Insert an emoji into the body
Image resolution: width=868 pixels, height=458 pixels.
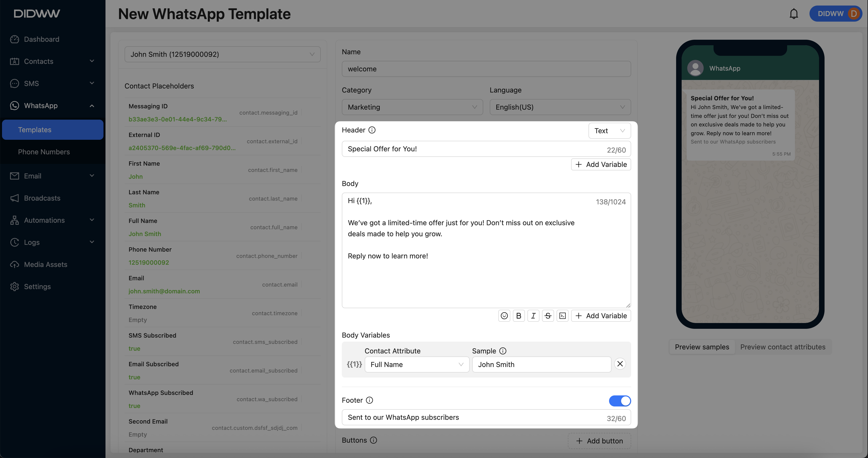tap(504, 316)
